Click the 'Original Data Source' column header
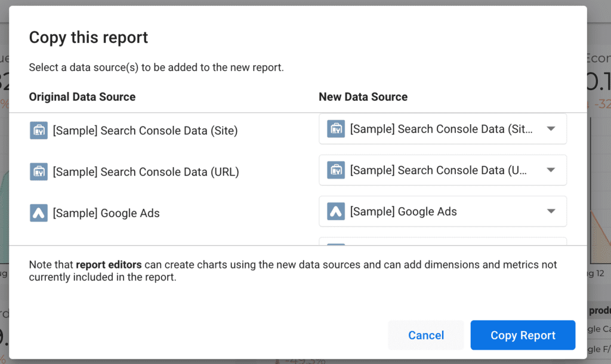The image size is (611, 364). click(82, 97)
